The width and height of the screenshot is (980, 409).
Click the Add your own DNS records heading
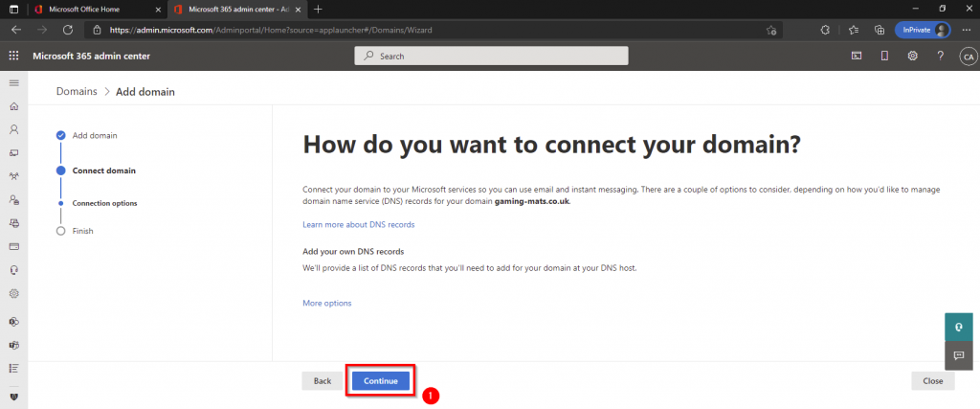point(353,251)
